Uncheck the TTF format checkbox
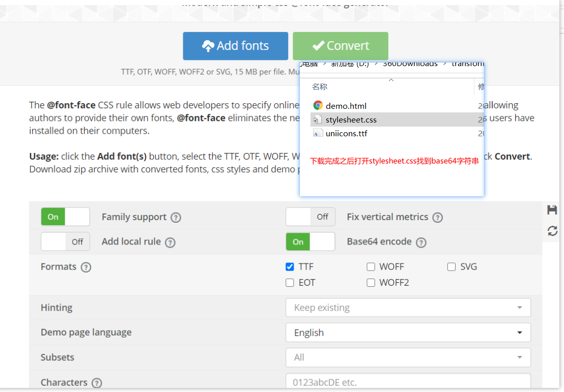The width and height of the screenshot is (564, 392). (290, 266)
